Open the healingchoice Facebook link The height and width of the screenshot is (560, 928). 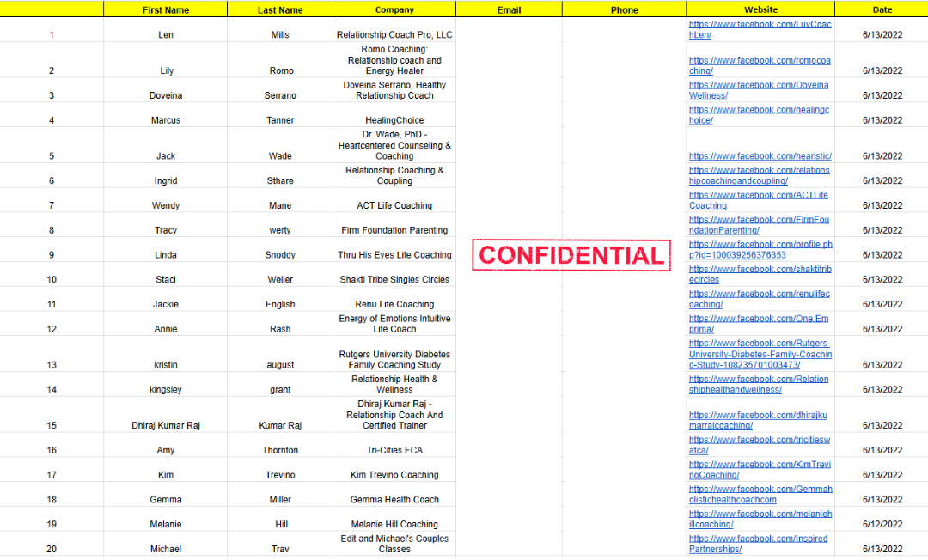pos(760,115)
